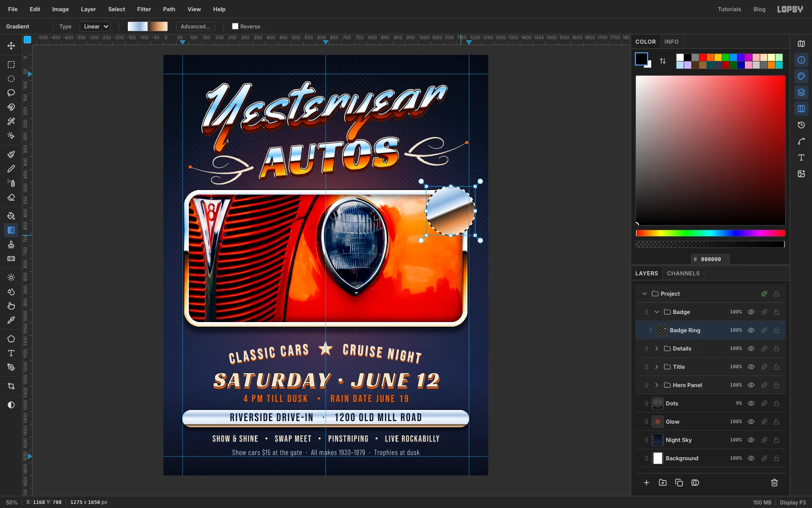Select the Rectangular Marquee tool

click(11, 65)
